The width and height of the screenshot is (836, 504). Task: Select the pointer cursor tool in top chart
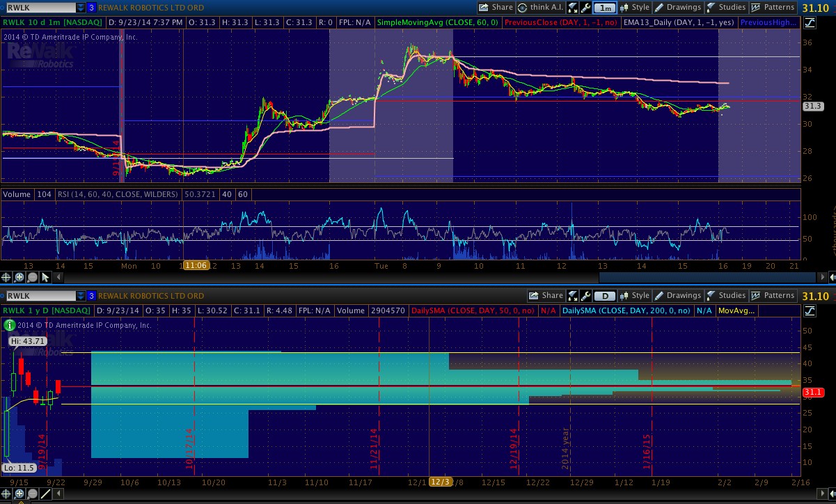(x=45, y=277)
